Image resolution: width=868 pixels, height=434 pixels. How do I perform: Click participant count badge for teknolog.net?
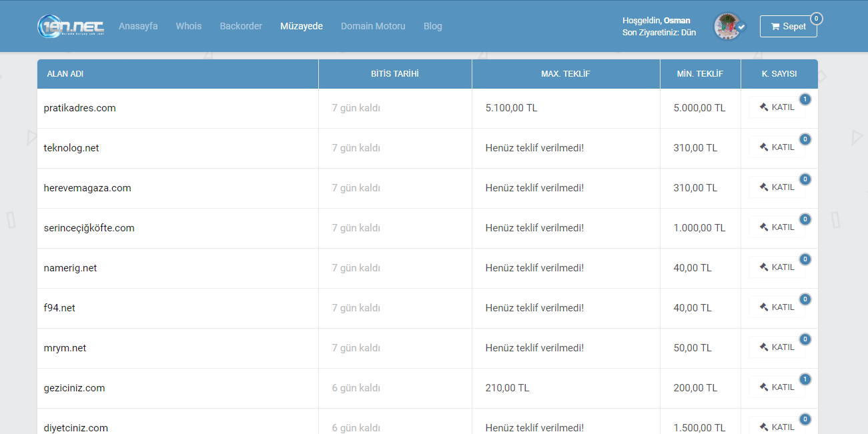coord(805,139)
